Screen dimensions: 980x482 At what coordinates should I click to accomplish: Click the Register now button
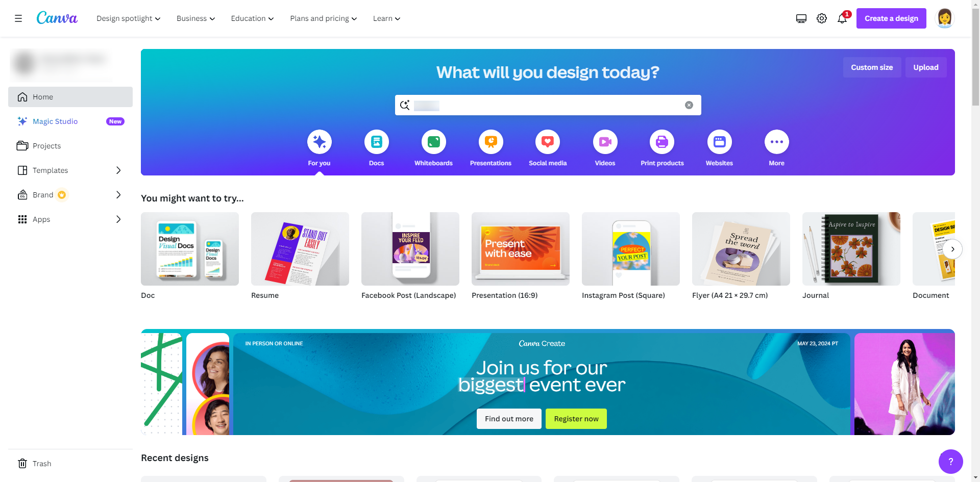click(576, 419)
